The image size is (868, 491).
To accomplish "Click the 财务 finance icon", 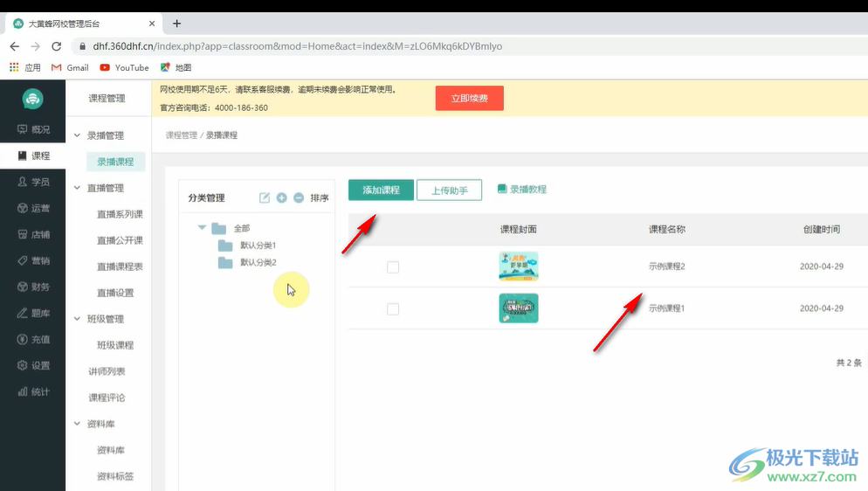I will pos(22,287).
